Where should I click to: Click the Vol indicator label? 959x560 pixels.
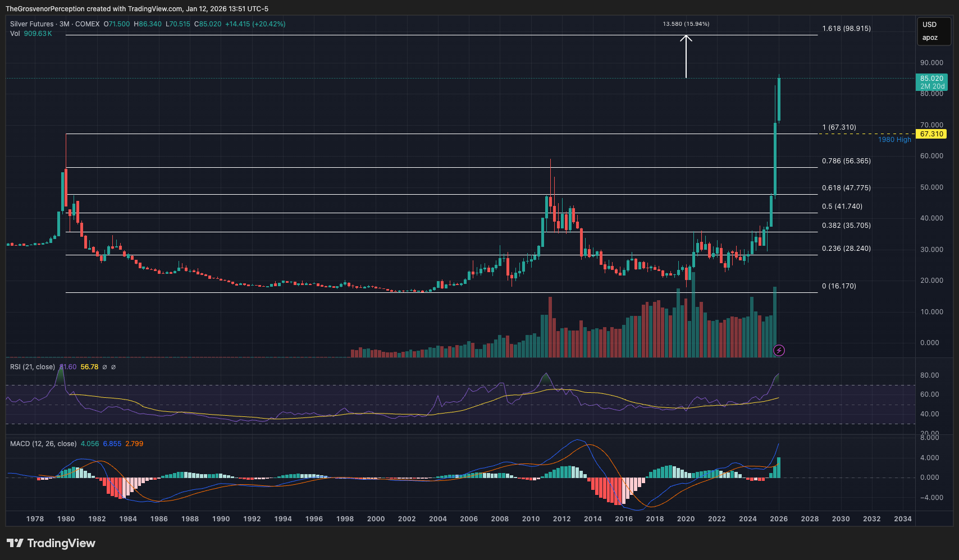(x=15, y=34)
